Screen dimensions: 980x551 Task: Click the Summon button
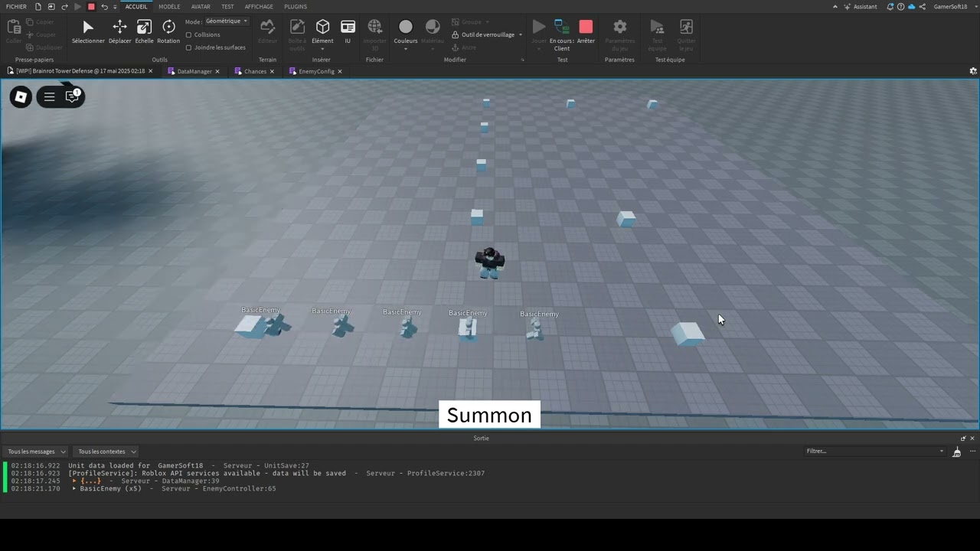489,415
